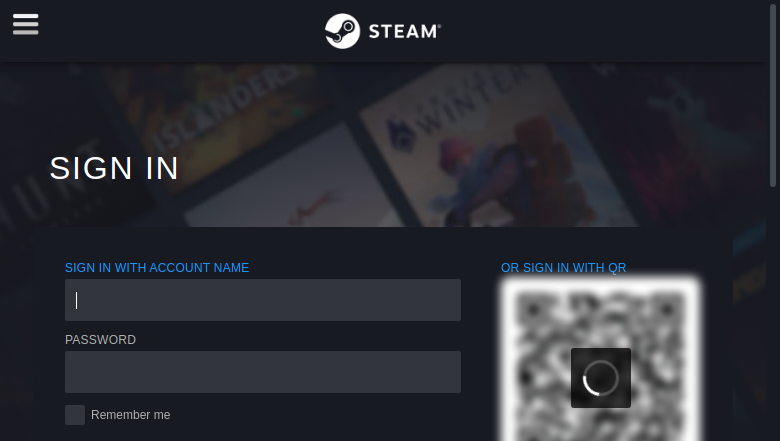
Task: Tick the Remember me checkbox
Action: point(75,415)
